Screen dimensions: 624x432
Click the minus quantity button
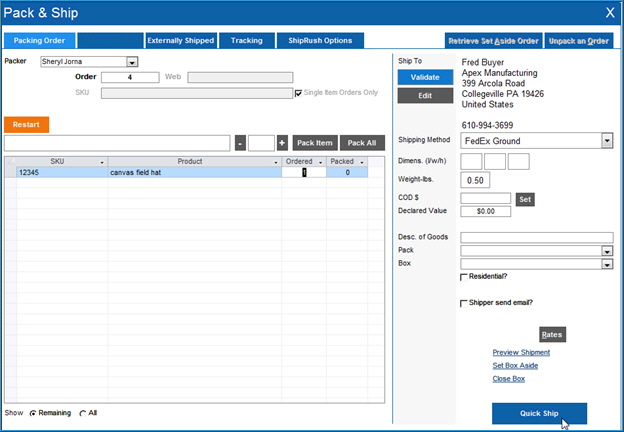click(240, 143)
